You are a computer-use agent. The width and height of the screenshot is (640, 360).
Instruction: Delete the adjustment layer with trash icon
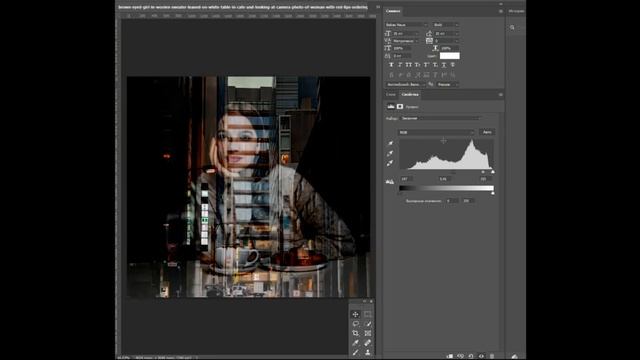(492, 356)
